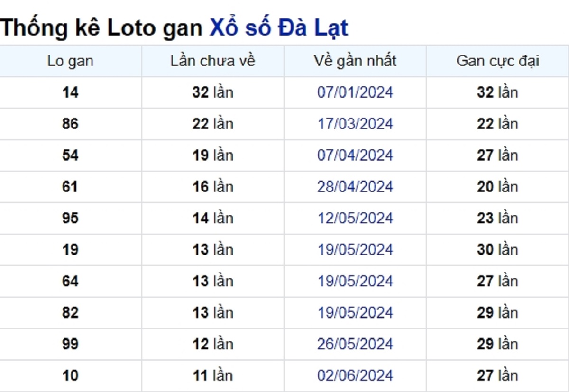Open the 17/03/2024 result link
Screen dimensions: 569x392
355,124
